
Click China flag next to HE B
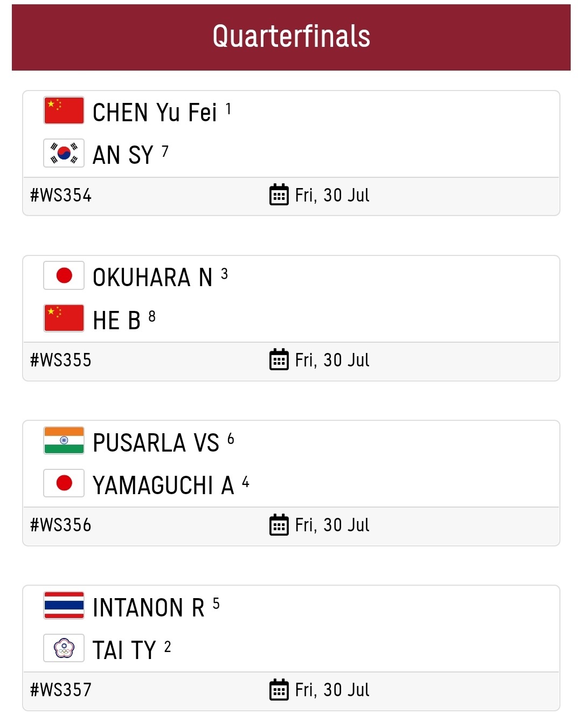(64, 318)
